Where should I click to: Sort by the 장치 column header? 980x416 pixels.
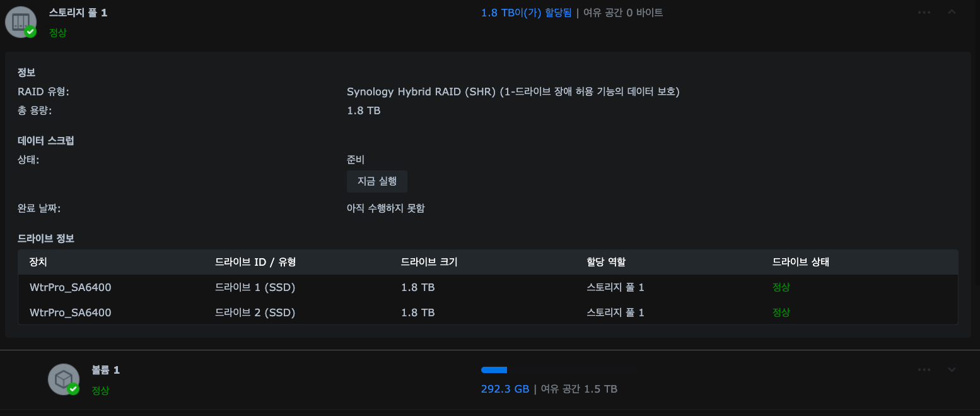coord(38,262)
